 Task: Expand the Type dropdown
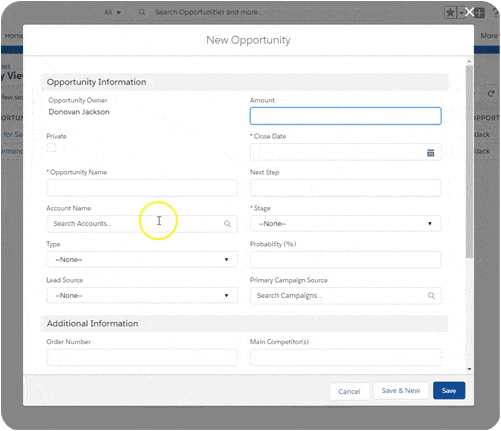[142, 260]
